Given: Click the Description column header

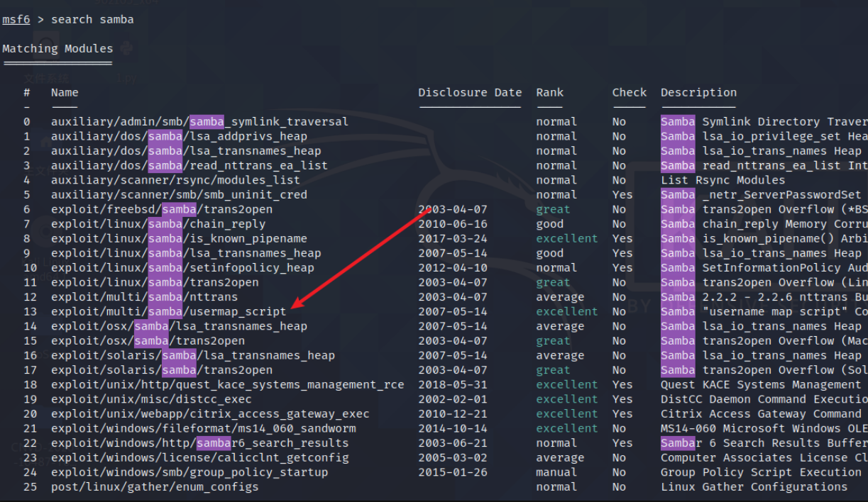Looking at the screenshot, I should [698, 93].
